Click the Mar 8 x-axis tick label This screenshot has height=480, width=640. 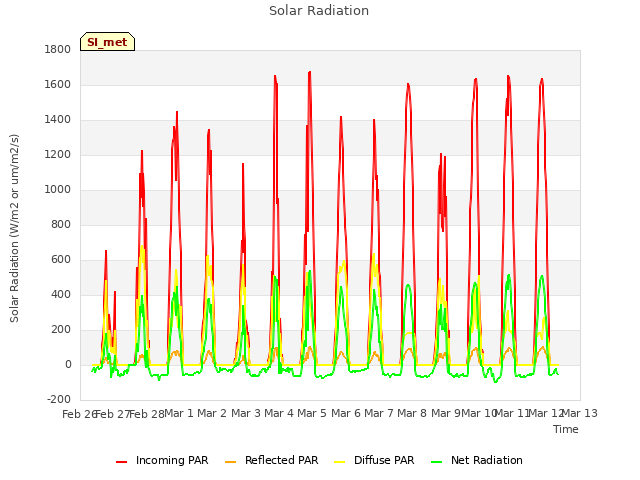[412, 413]
